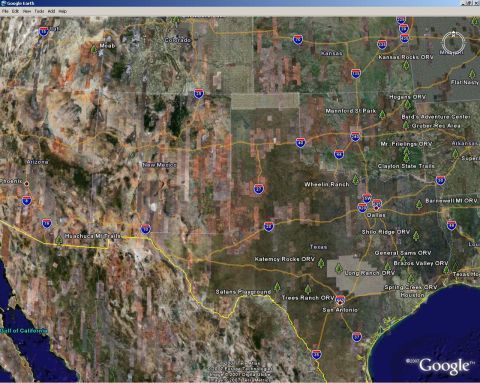Select the I-27 interstate shield icon

(259, 189)
